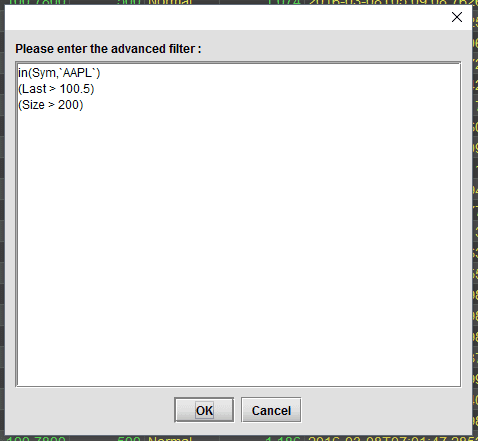Image resolution: width=478 pixels, height=441 pixels.
Task: Place cursor in the in(Sym,`AAPL`) line
Action: 59,73
